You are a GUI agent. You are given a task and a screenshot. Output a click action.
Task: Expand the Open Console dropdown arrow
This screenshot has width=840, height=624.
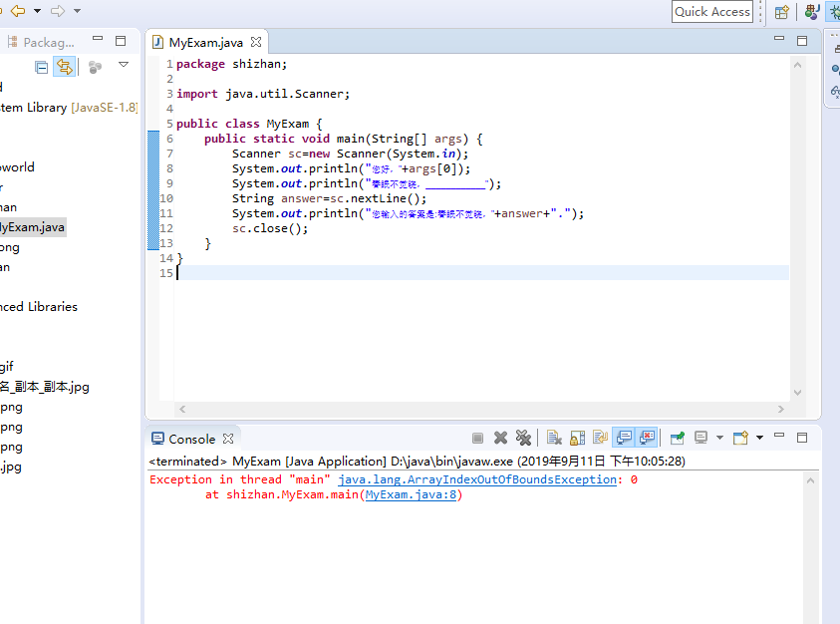tap(759, 438)
